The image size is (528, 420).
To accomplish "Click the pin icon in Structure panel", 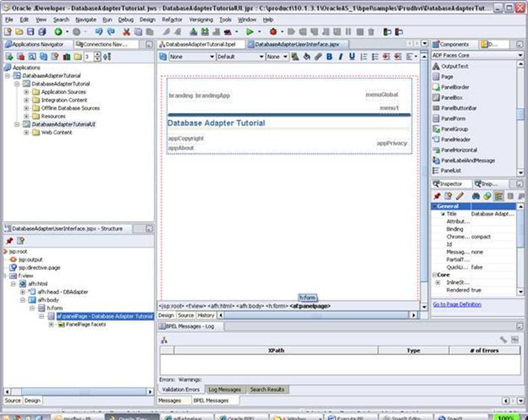I will [9, 241].
